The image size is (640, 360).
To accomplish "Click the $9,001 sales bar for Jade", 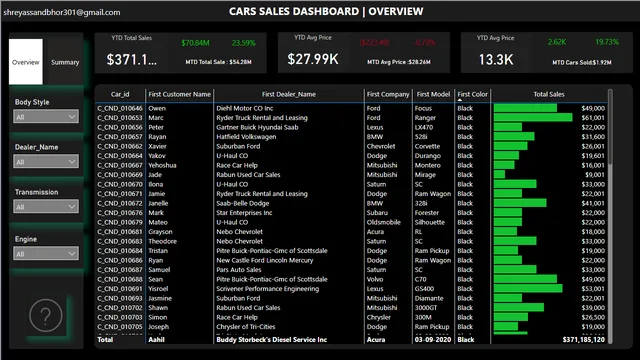I will pyautogui.click(x=499, y=175).
